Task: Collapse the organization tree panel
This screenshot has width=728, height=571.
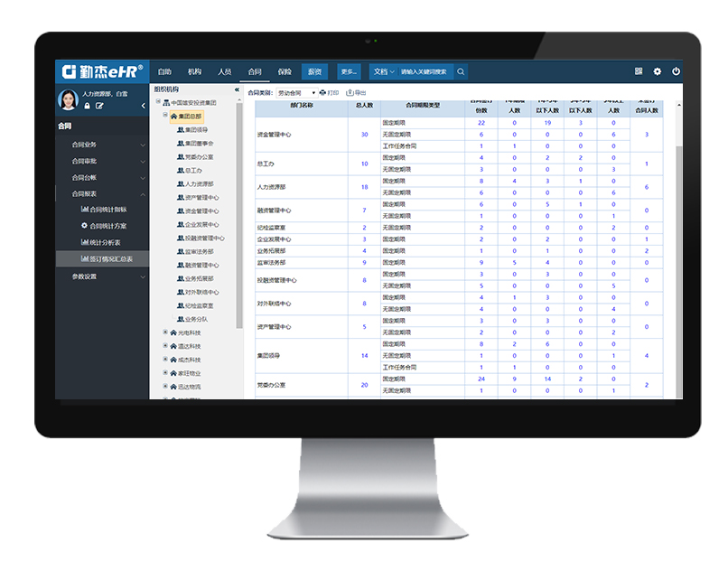Action: coord(237,89)
